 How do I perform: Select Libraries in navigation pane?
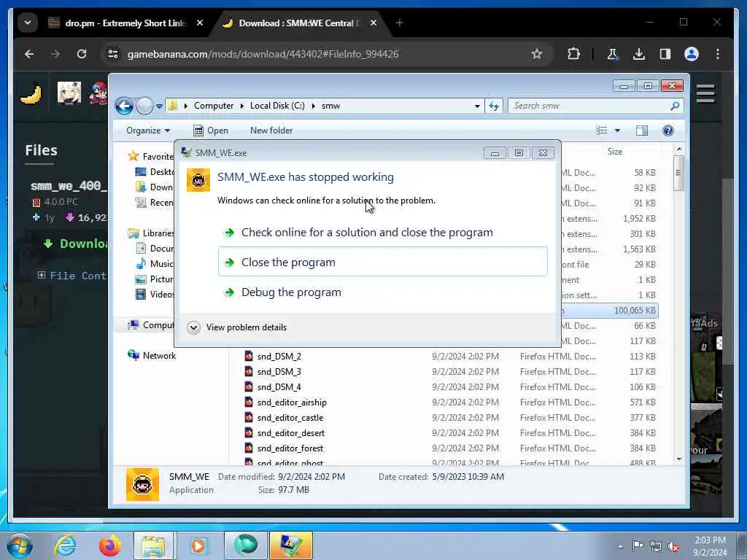(x=158, y=233)
